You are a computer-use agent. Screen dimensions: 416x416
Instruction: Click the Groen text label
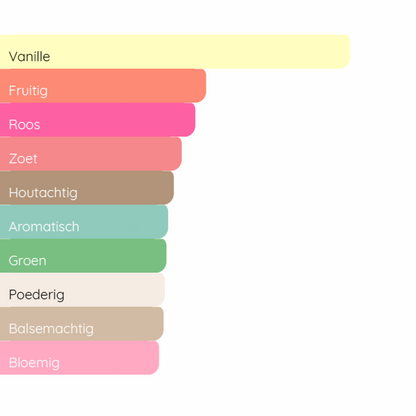tap(27, 261)
